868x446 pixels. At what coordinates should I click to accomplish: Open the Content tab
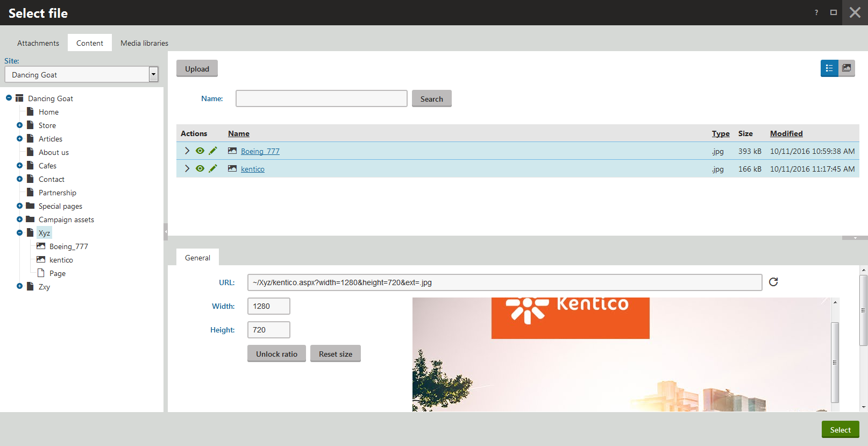(90, 43)
